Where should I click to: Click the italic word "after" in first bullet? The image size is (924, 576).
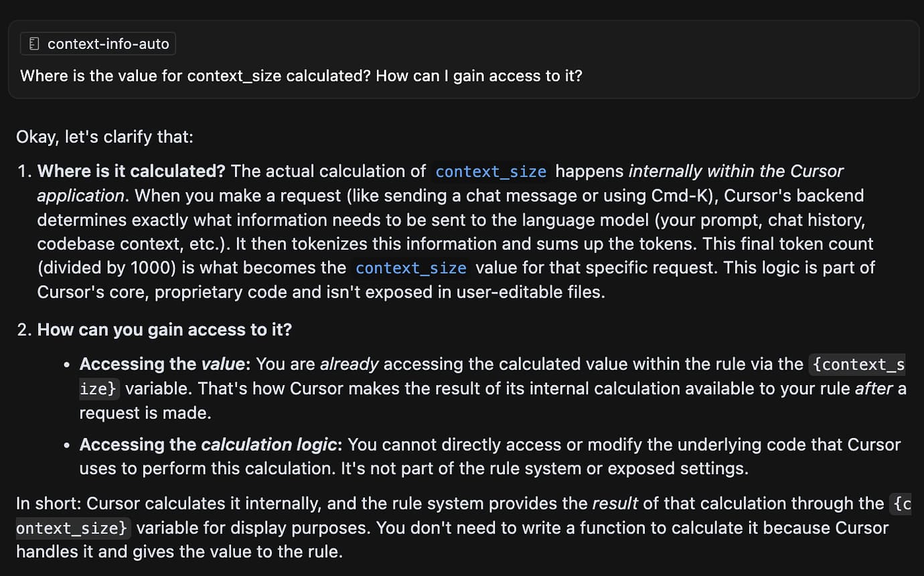coord(874,388)
